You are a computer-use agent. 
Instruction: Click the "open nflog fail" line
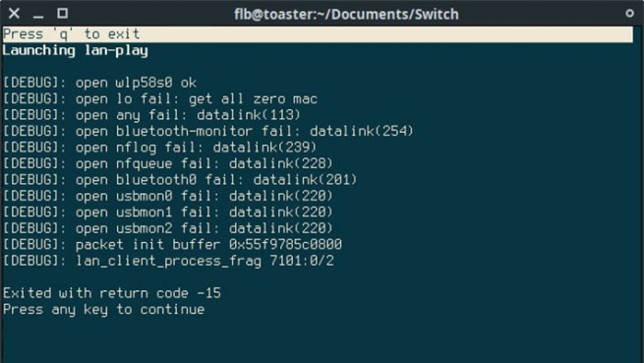click(x=159, y=148)
